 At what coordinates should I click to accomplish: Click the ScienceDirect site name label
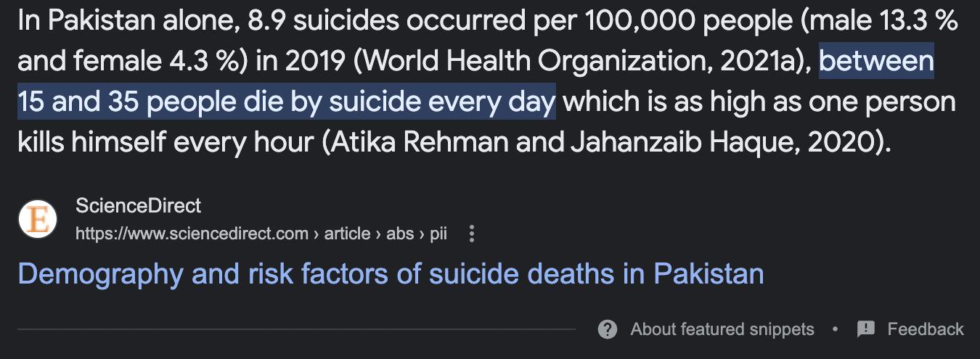(x=138, y=206)
